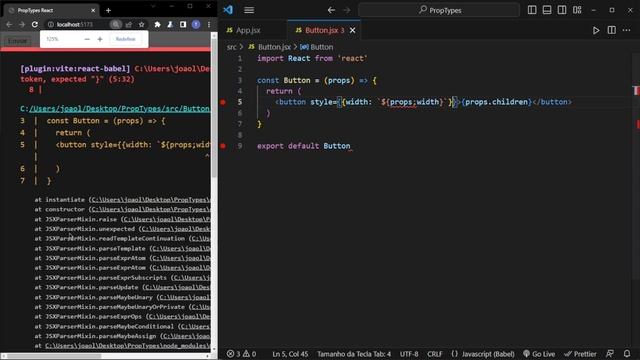The width and height of the screenshot is (640, 360).
Task: Run the code with play icon
Action: pos(596,30)
